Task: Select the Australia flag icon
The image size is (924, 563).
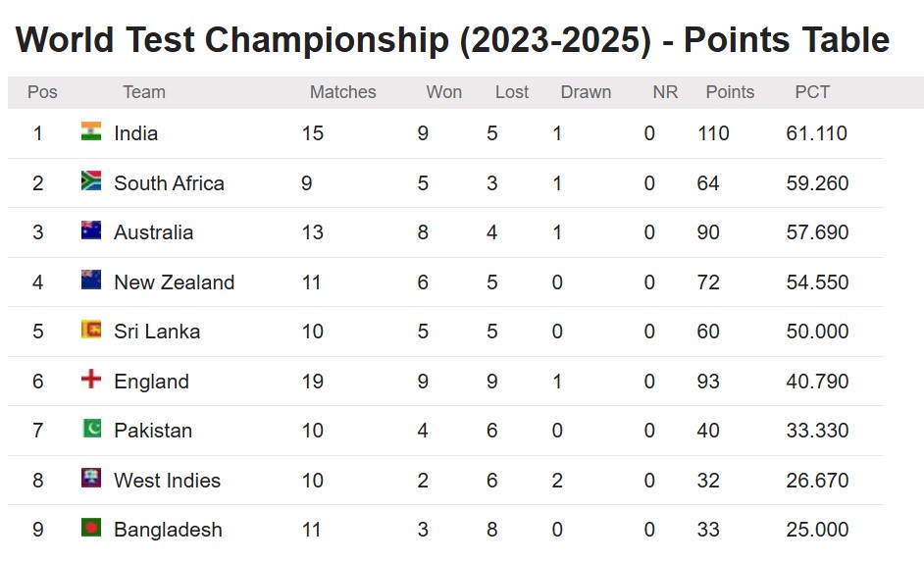Action: [91, 230]
